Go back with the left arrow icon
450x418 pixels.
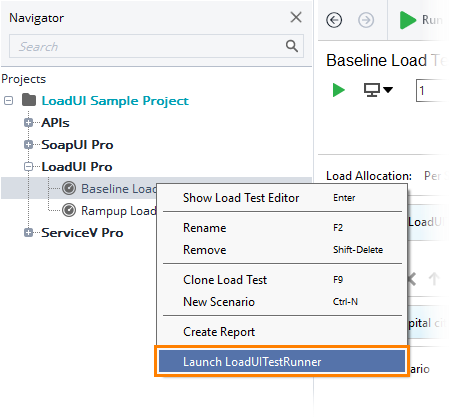[334, 20]
